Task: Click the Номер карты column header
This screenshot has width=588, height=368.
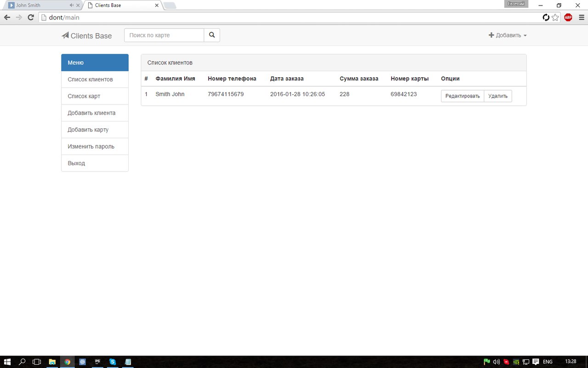Action: (410, 79)
